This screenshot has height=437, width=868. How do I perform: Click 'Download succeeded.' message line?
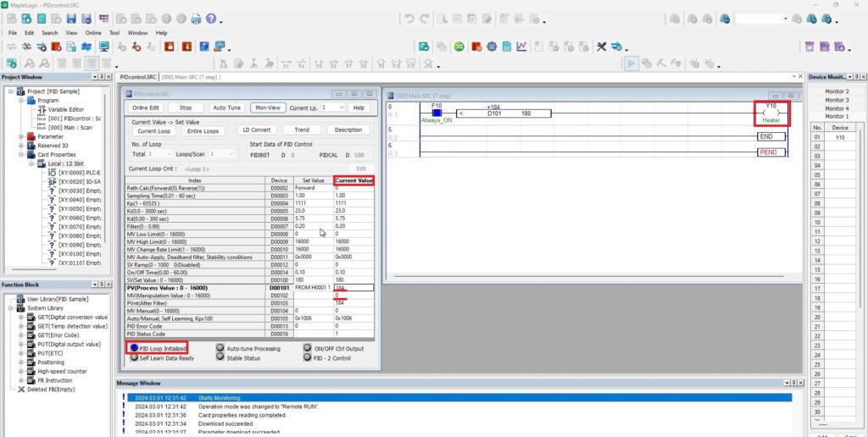pos(225,423)
